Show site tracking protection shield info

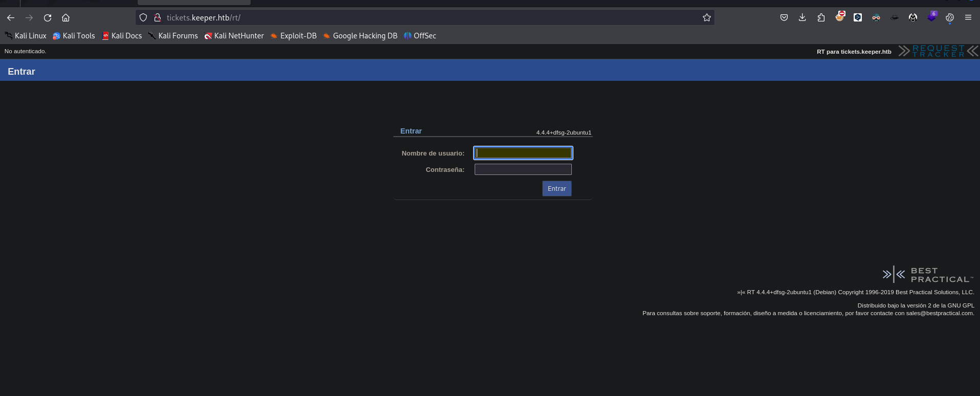click(x=143, y=17)
